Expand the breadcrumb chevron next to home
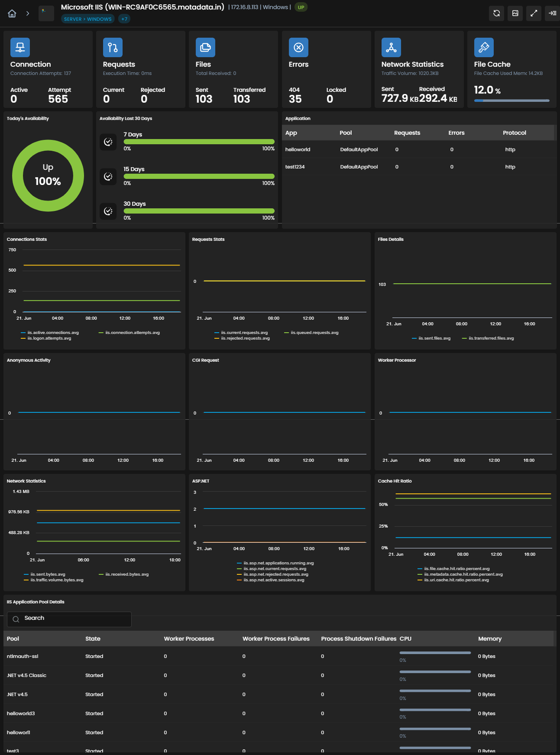The height and width of the screenshot is (755, 560). 28,13
